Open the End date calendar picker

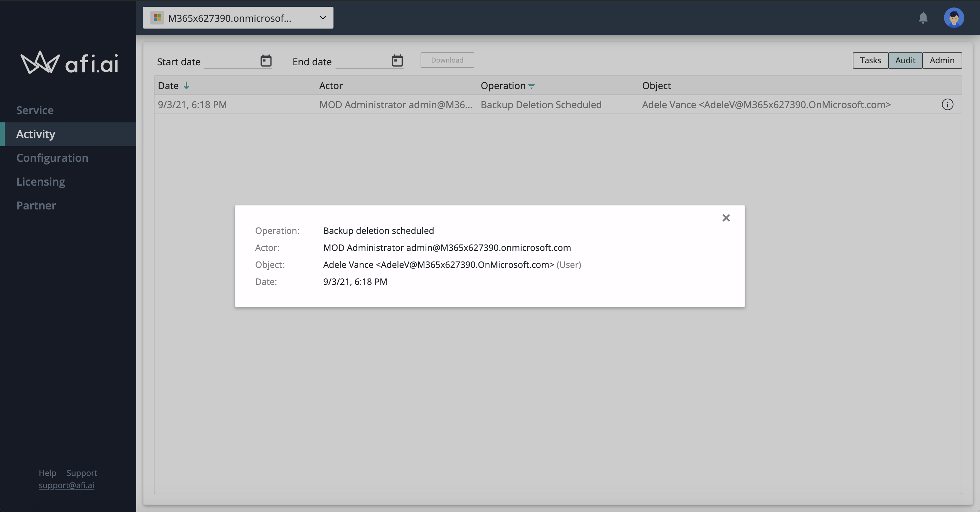click(397, 61)
